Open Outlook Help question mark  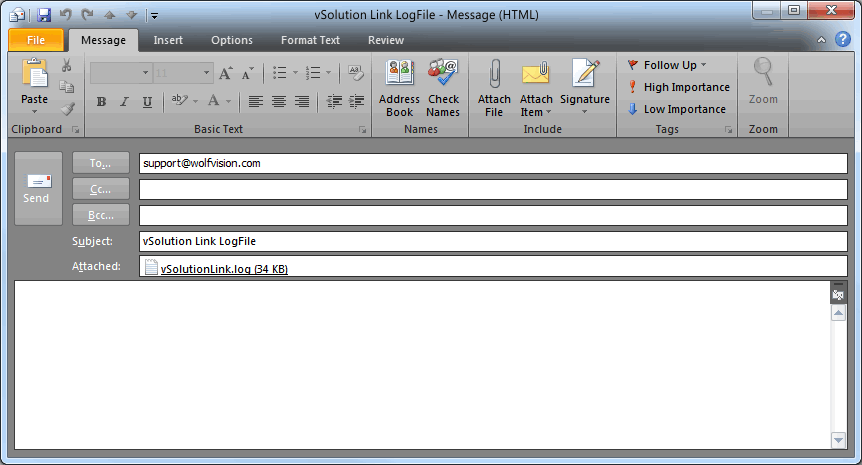point(843,40)
